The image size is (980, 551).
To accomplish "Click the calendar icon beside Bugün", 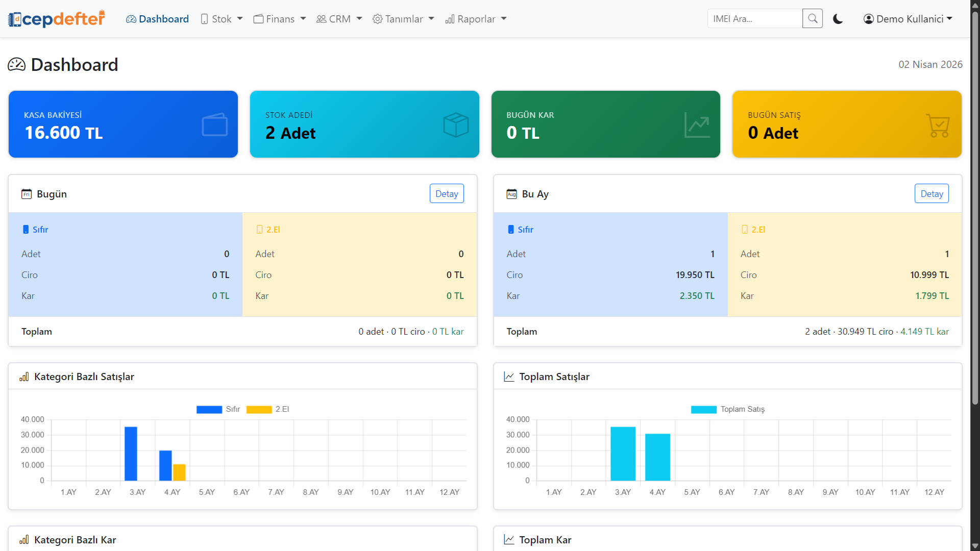I will pos(27,194).
